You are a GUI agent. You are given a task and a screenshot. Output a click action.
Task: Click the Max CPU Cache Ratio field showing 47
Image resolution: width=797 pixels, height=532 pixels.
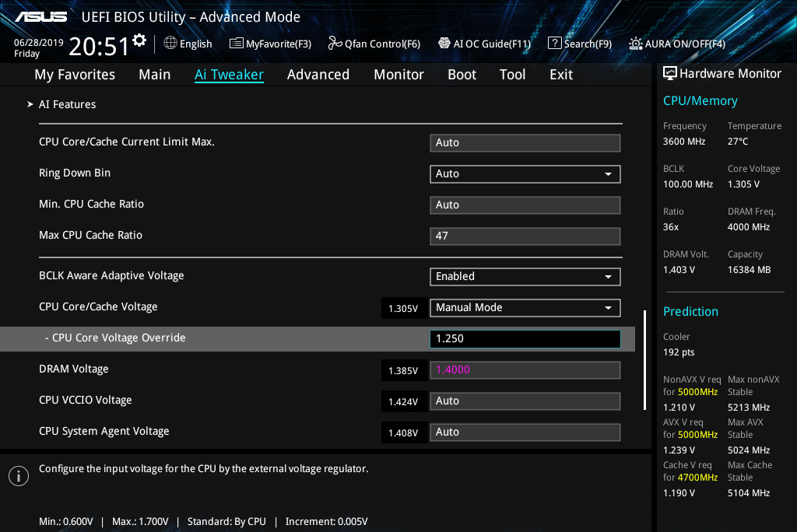[525, 236]
